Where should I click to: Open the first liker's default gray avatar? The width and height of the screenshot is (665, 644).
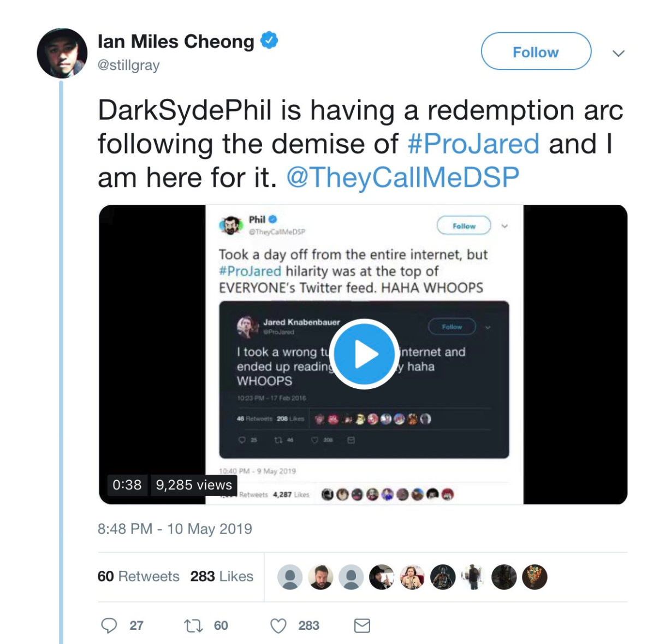(x=290, y=577)
